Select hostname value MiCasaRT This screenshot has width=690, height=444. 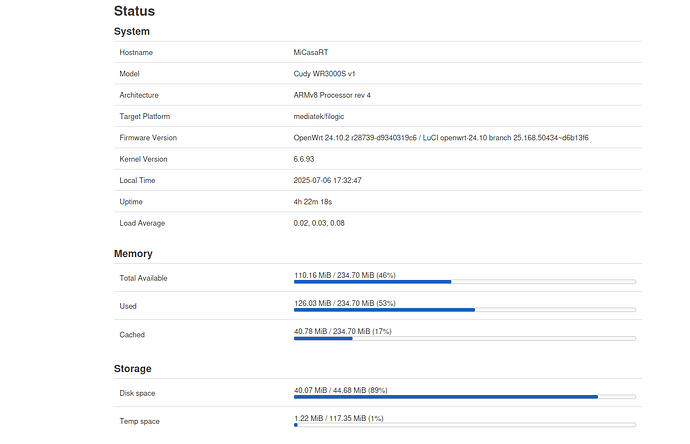pyautogui.click(x=311, y=52)
